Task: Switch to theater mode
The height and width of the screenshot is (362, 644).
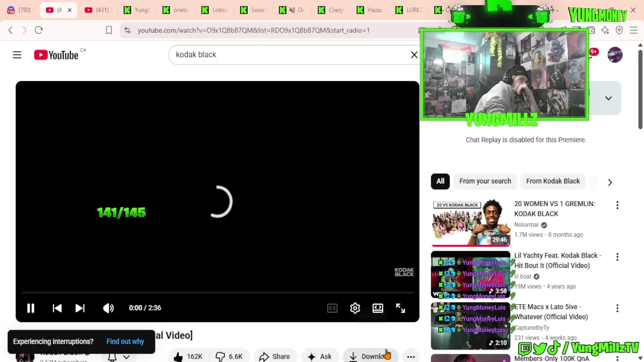Action: 378,308
